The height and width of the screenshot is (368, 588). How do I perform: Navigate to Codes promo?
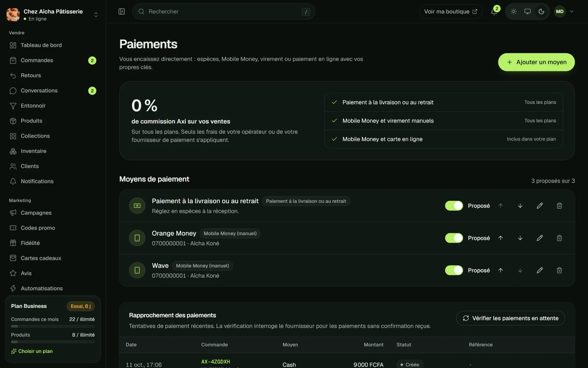[53, 228]
